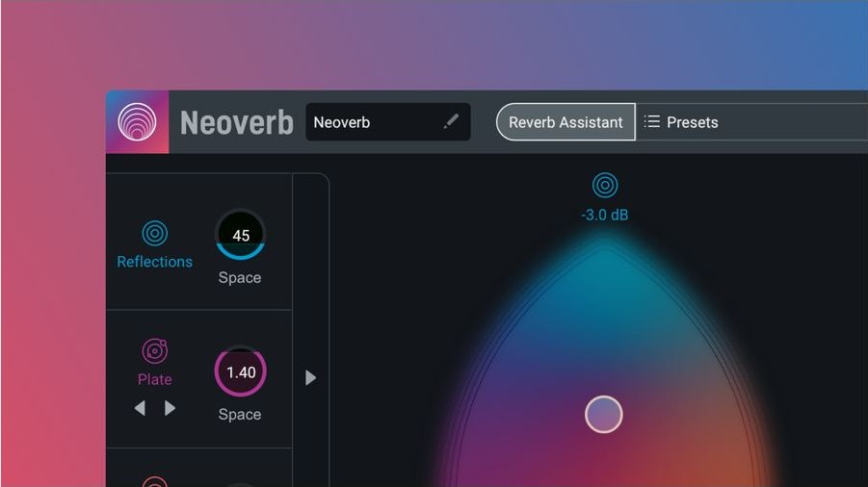868x487 pixels.
Task: Click the Neoverb title text
Action: pyautogui.click(x=236, y=123)
